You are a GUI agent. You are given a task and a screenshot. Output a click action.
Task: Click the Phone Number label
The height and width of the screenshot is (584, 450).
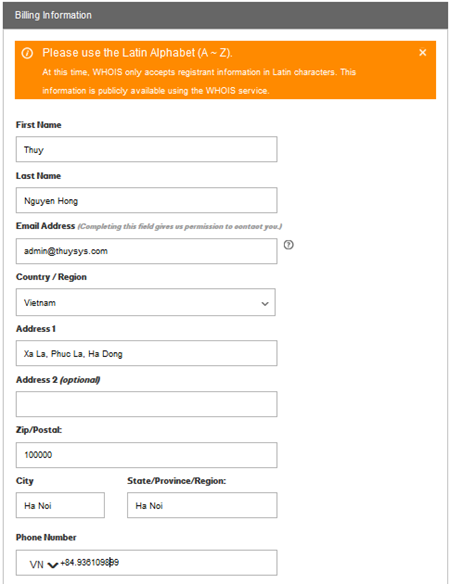[46, 537]
